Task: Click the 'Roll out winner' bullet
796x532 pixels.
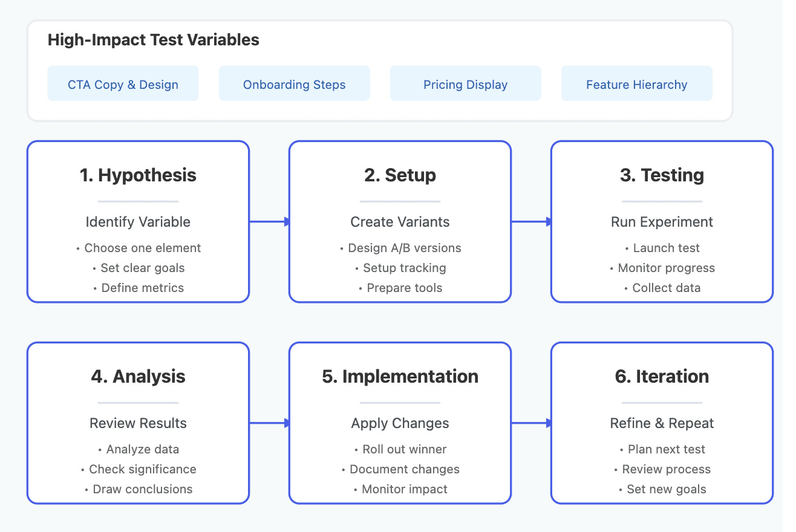Action: (x=400, y=449)
